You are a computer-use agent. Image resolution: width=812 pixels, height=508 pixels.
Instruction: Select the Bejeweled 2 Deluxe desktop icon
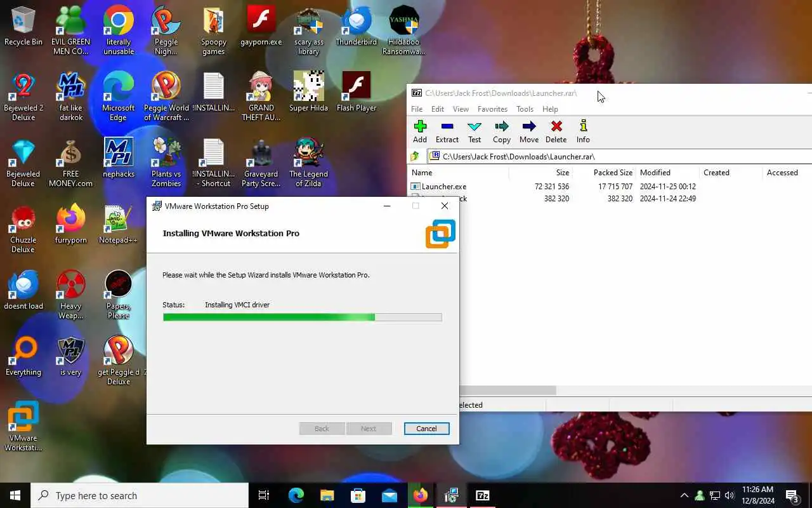pos(23,97)
